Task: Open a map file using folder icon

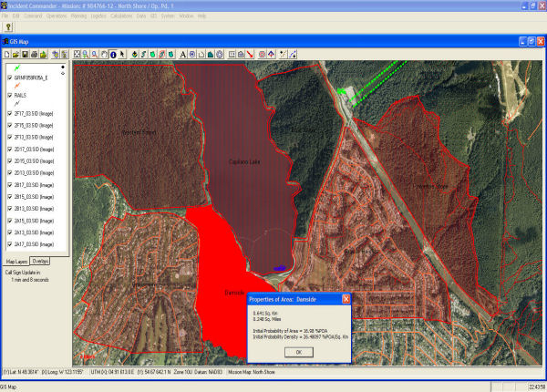Action: tap(16, 55)
